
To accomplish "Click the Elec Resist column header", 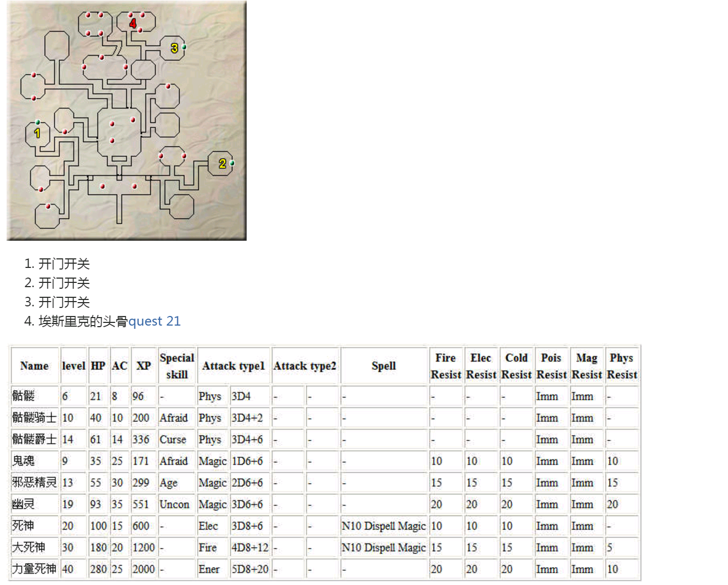I will point(481,366).
